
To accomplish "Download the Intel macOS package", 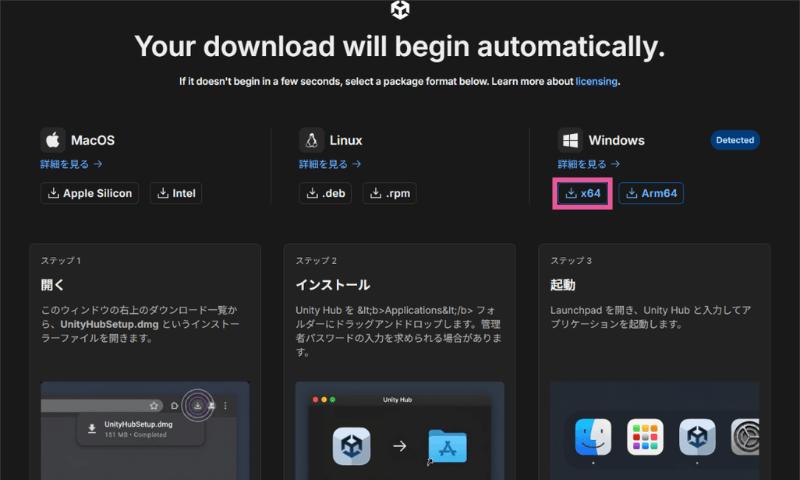I will [x=176, y=193].
